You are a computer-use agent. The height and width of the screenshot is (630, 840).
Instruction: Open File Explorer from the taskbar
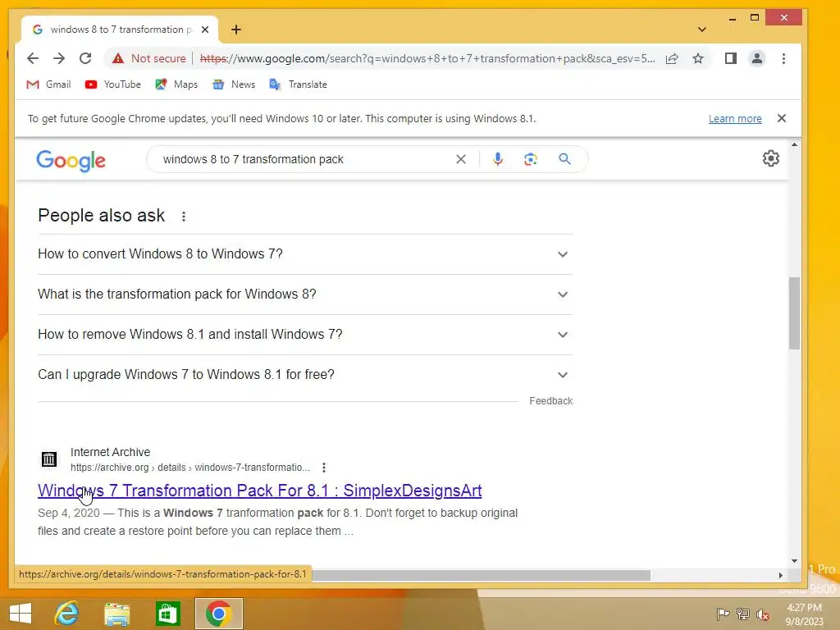tap(116, 614)
